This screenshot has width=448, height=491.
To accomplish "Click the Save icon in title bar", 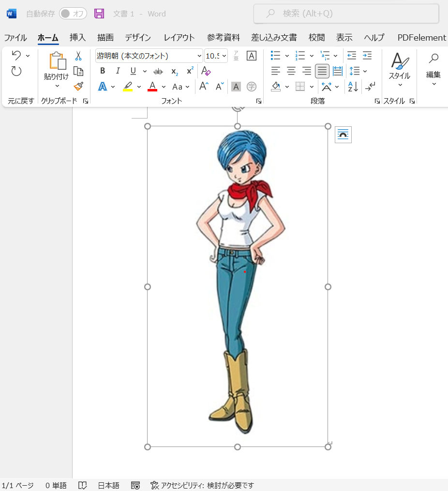I will [x=99, y=14].
